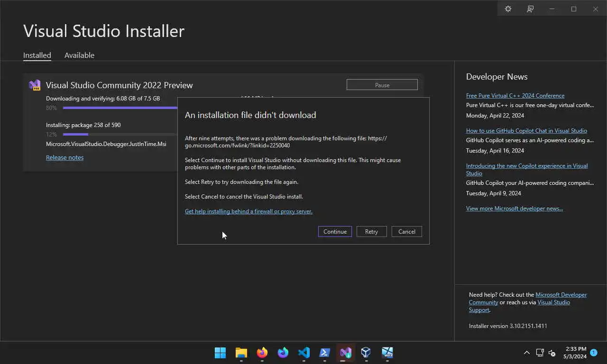Click the 'Tuesday, April 9, 2024' news date
Screen dimensions: 607x364
[x=494, y=193]
